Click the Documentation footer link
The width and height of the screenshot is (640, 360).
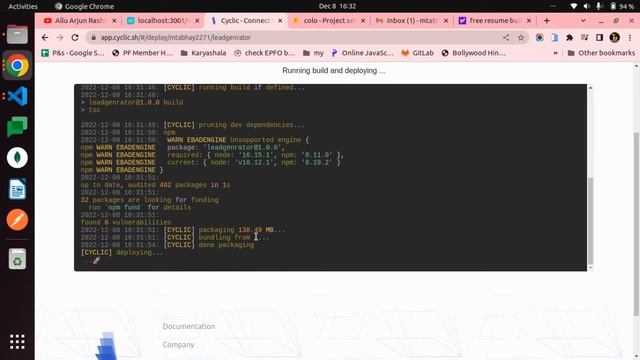[189, 326]
